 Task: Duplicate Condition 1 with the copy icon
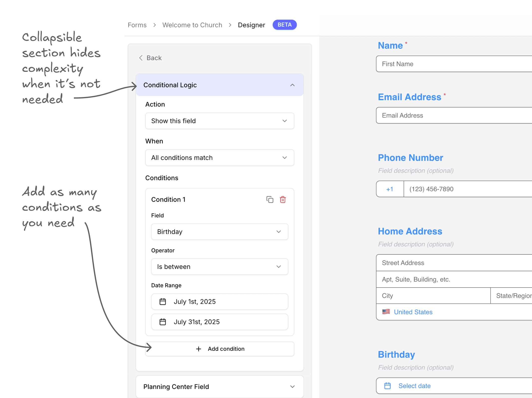click(x=270, y=199)
